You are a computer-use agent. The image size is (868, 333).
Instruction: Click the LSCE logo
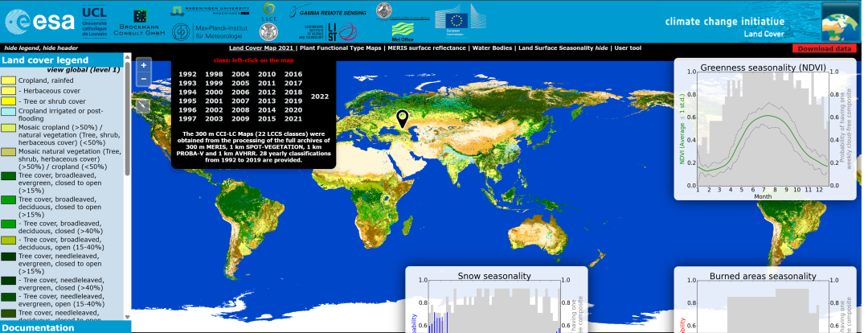(269, 10)
